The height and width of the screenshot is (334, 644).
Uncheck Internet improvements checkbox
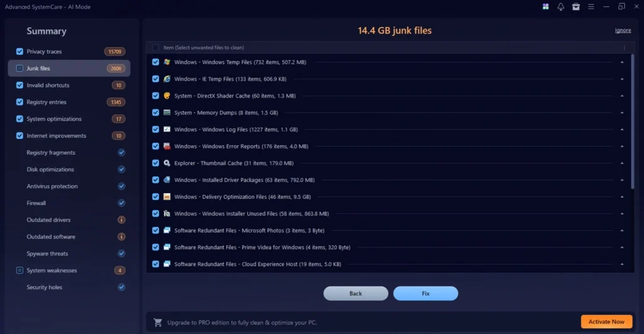click(19, 136)
